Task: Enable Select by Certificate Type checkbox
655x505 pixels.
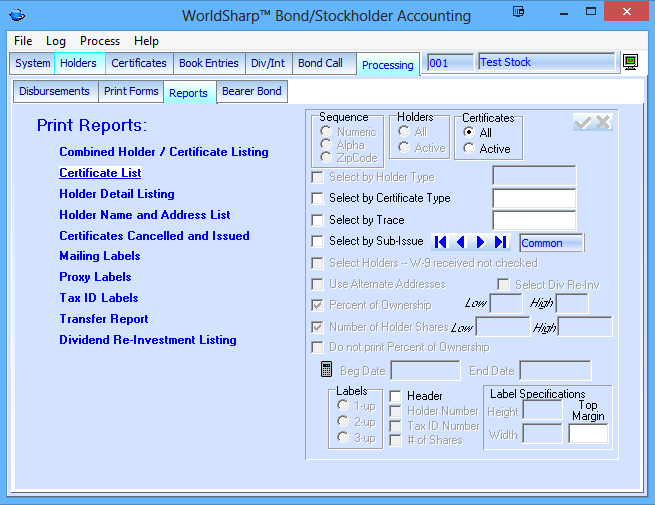Action: point(318,198)
